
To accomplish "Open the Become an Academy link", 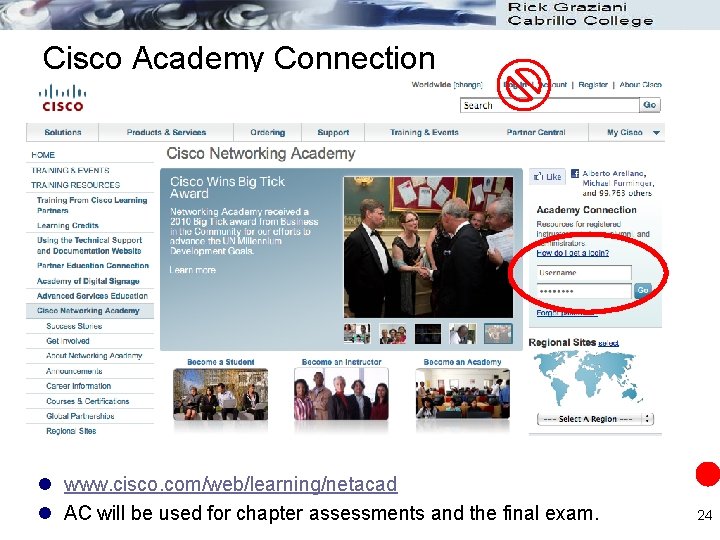I will coord(462,362).
